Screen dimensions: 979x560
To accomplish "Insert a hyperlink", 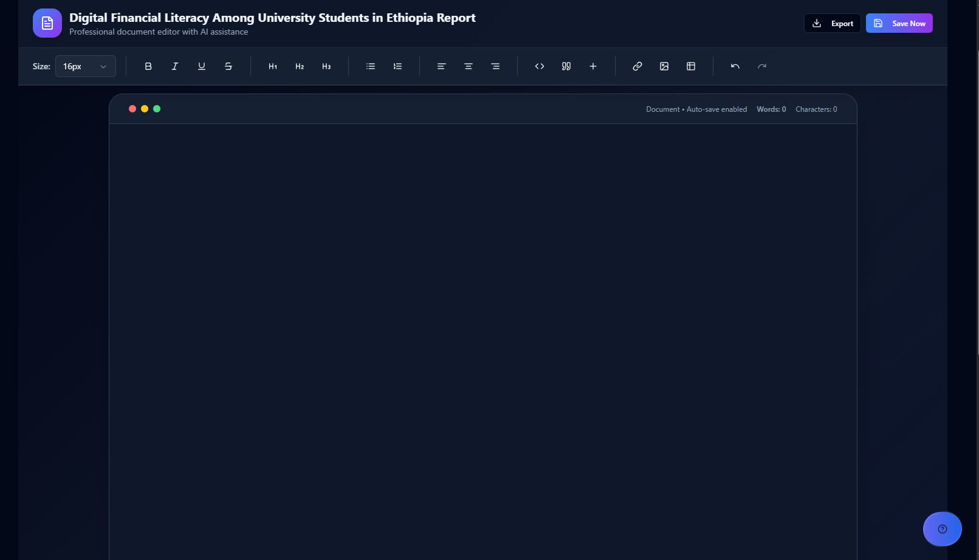I will pyautogui.click(x=637, y=66).
